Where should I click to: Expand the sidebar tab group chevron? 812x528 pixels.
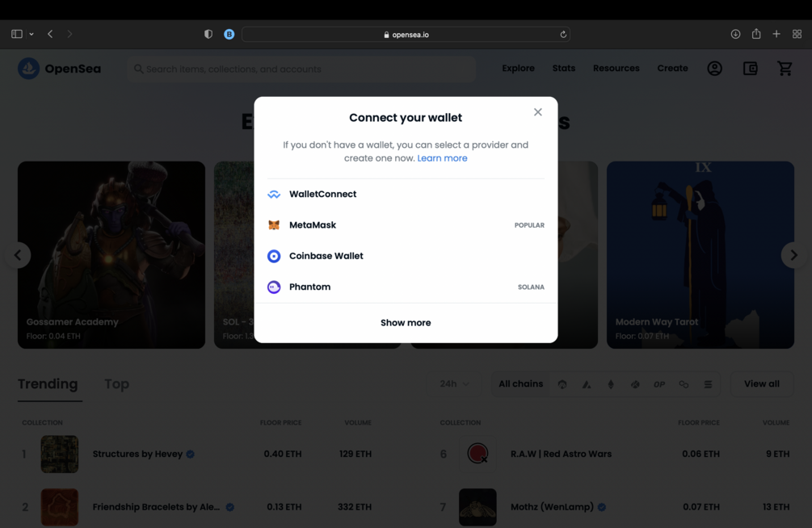[32, 34]
